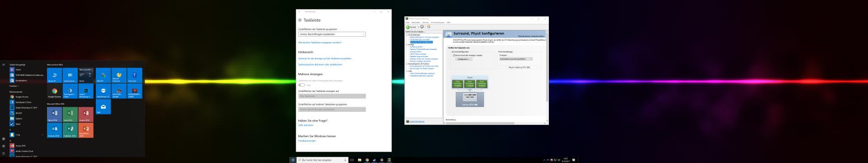
Task: Open taskbar button grouping dropdown
Action: (x=332, y=34)
